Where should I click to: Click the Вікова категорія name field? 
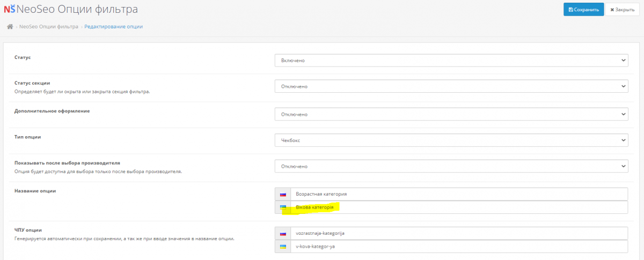459,207
